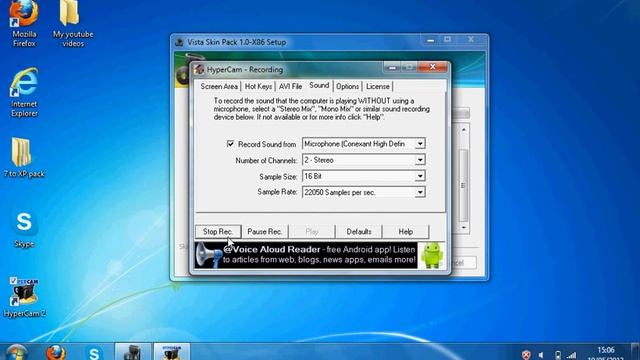
Task: Switch to the AVI File tab
Action: tap(290, 87)
